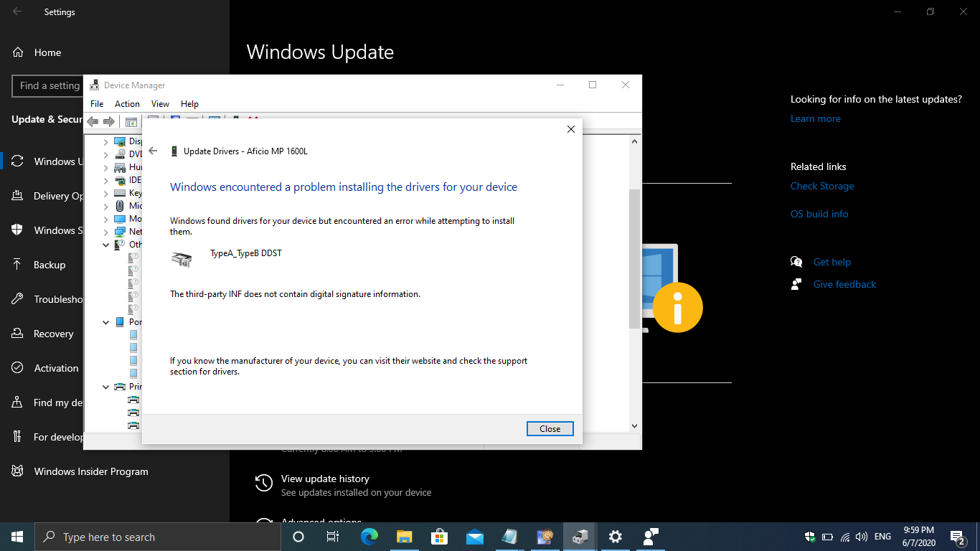Viewport: 980px width, 551px height.
Task: Go back using the Update Drivers back arrow
Action: pyautogui.click(x=153, y=151)
